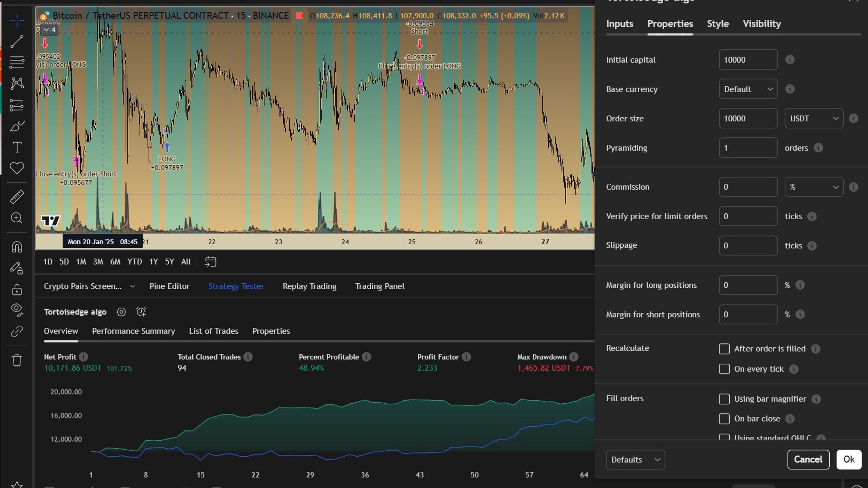Open the forecasting and position tools

point(17,105)
